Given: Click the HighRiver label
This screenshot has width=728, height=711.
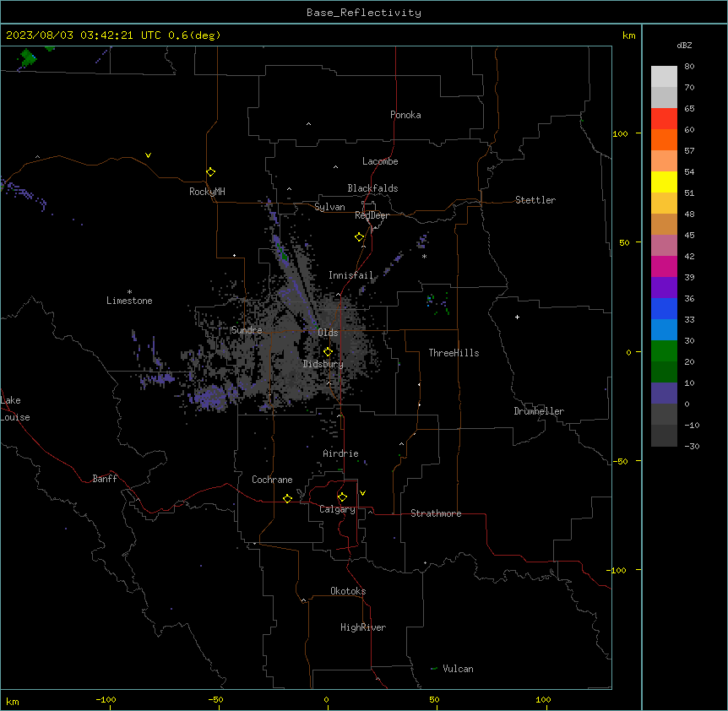Looking at the screenshot, I should (x=363, y=627).
